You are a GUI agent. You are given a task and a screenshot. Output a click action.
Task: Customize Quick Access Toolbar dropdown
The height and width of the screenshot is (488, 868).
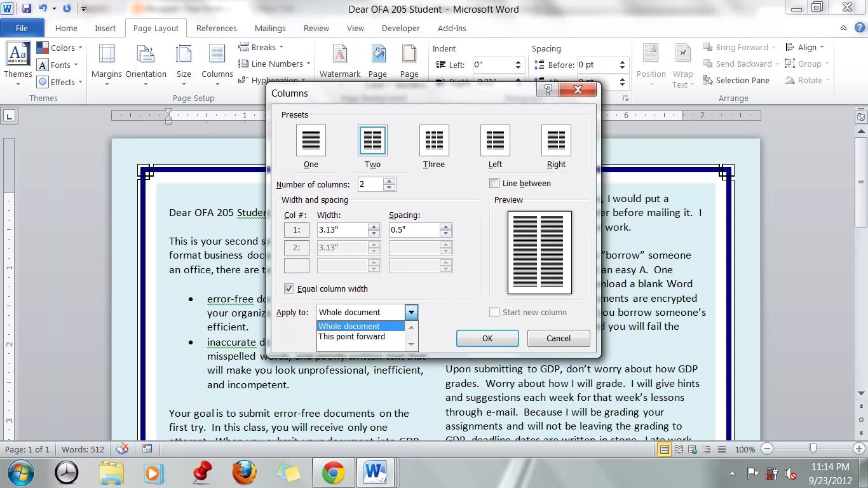pos(83,9)
